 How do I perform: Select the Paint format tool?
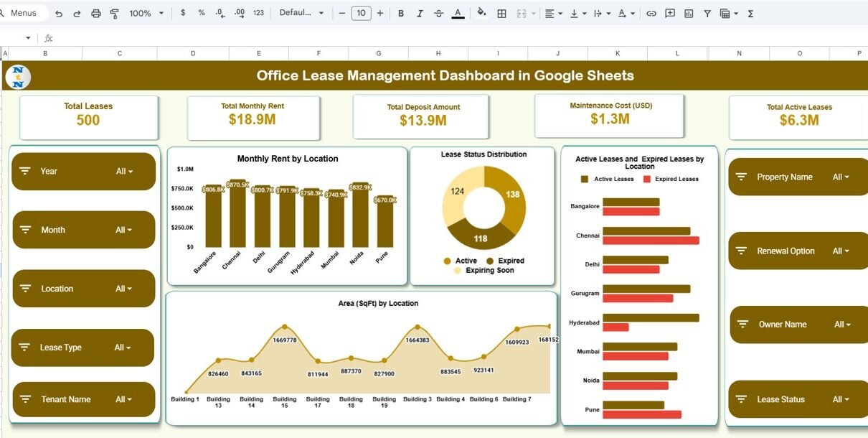pyautogui.click(x=115, y=13)
